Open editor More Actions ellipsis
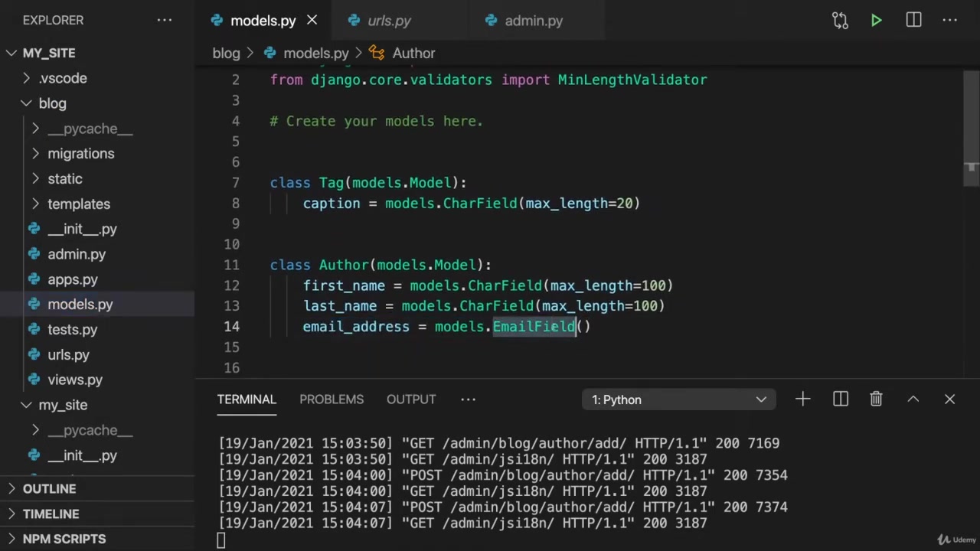The height and width of the screenshot is (551, 980). (950, 21)
